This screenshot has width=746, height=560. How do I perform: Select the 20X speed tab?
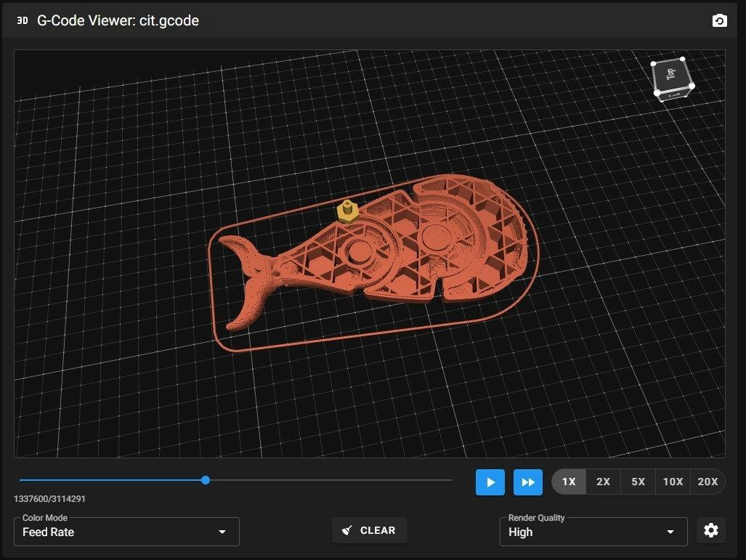(708, 482)
